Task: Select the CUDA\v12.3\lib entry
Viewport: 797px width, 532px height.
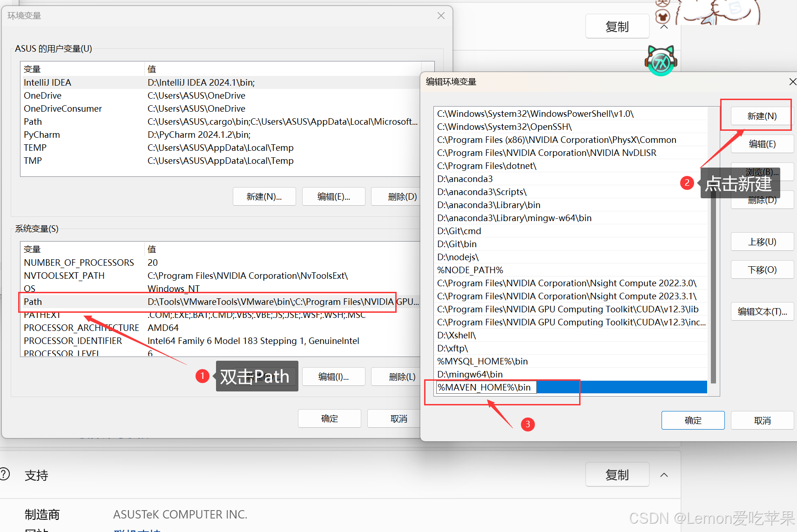Action: point(571,309)
